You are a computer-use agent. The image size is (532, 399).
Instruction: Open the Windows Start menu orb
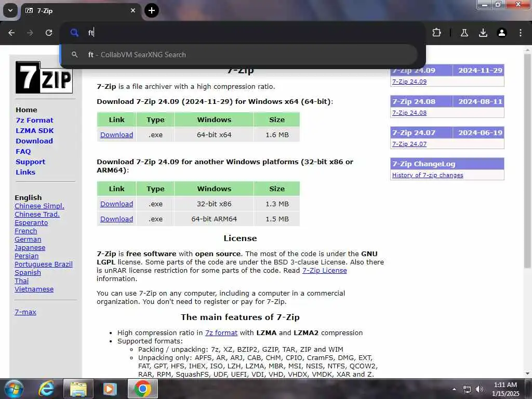point(14,389)
